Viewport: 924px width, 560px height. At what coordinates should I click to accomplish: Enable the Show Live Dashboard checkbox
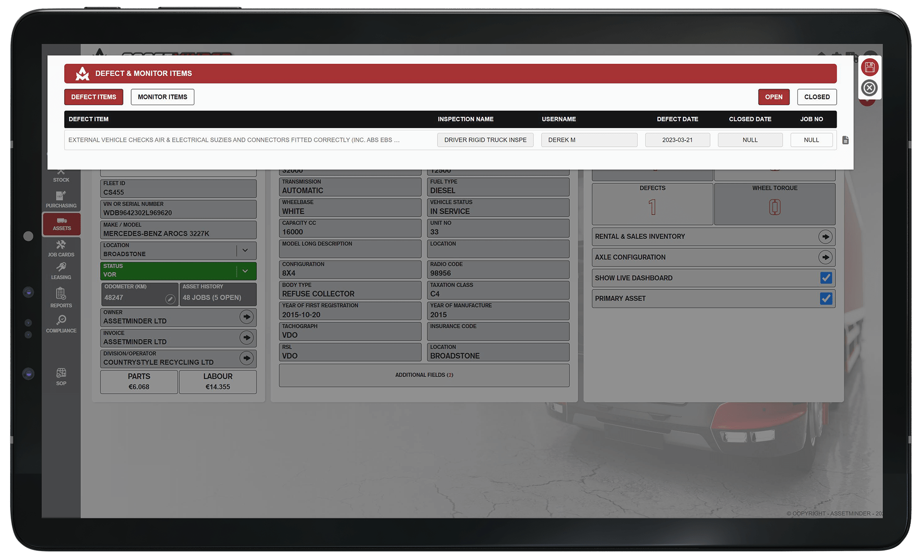click(x=826, y=277)
